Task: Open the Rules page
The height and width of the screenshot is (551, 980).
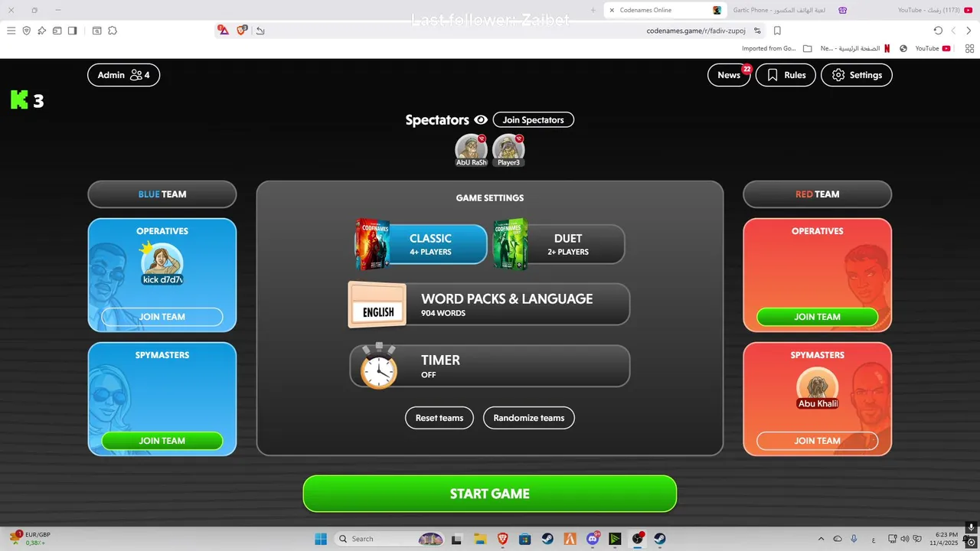Action: [x=786, y=75]
